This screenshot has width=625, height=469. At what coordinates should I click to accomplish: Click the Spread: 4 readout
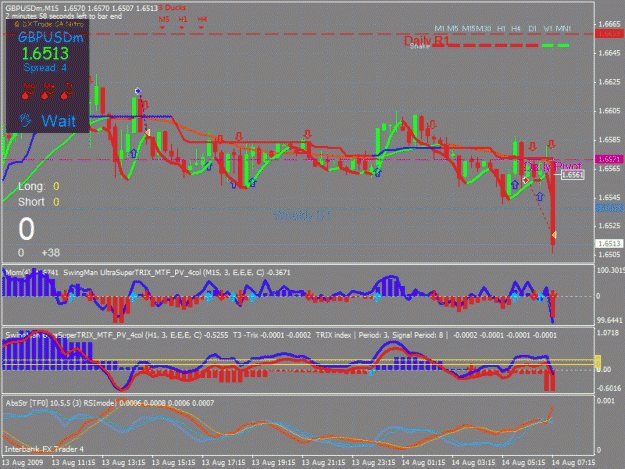click(45, 68)
